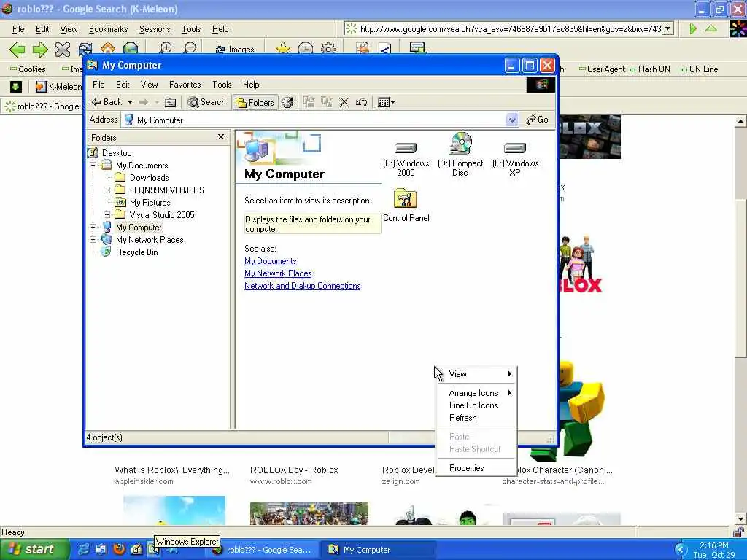
Task: Zoom out K-Meleon page
Action: [190, 48]
